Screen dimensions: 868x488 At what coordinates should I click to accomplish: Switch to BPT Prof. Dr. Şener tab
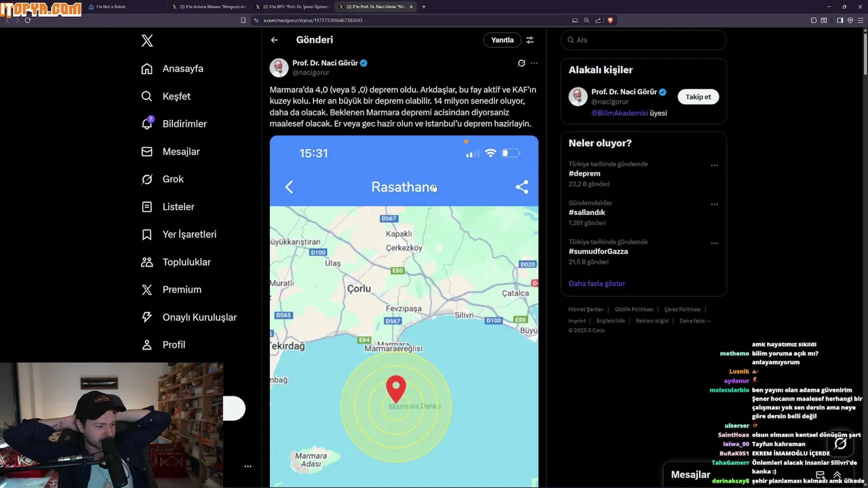[292, 7]
